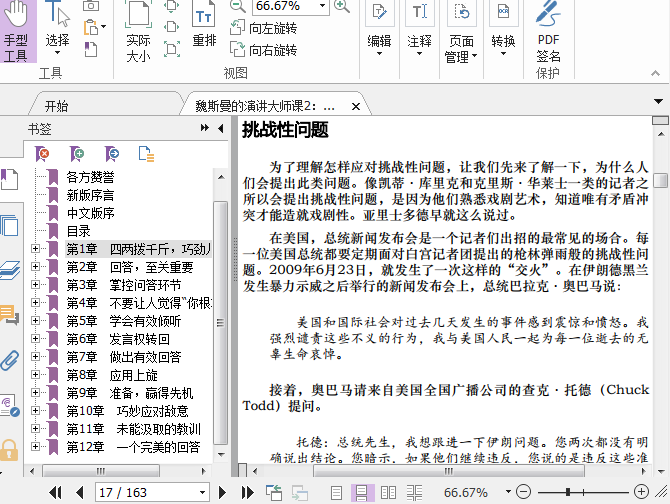Switch to facing pages view in status bar
Image resolution: width=670 pixels, height=504 pixels.
(386, 492)
